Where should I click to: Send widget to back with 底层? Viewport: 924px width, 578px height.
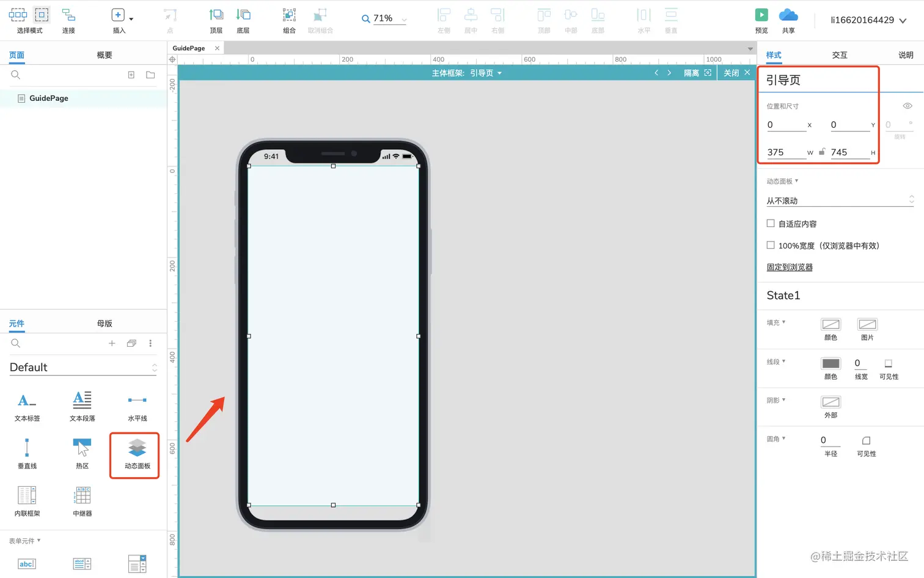click(243, 20)
